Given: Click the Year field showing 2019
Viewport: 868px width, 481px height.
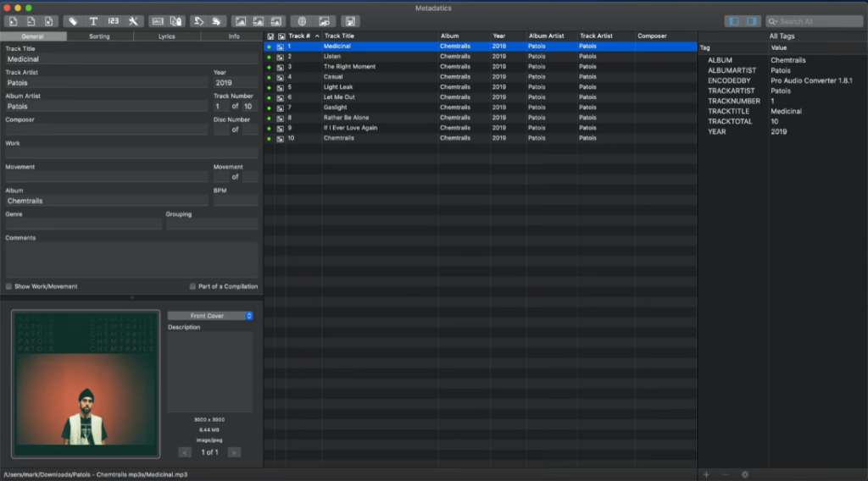Looking at the screenshot, I should point(236,83).
